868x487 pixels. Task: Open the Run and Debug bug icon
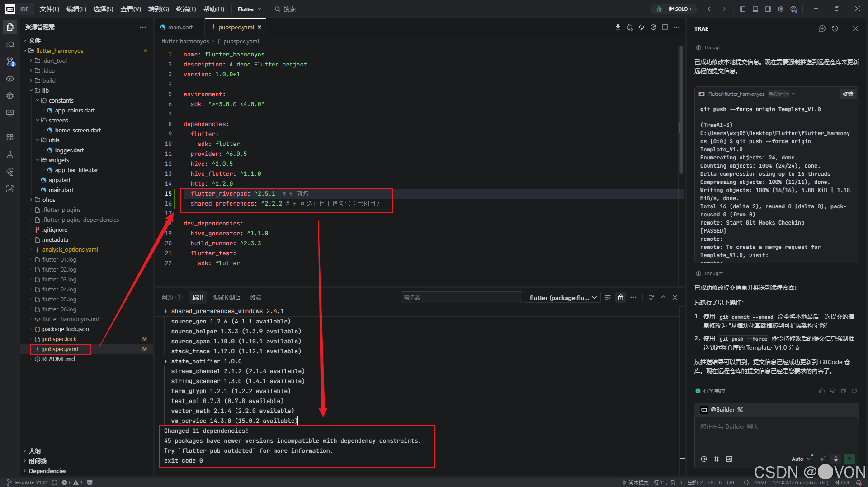(x=10, y=96)
